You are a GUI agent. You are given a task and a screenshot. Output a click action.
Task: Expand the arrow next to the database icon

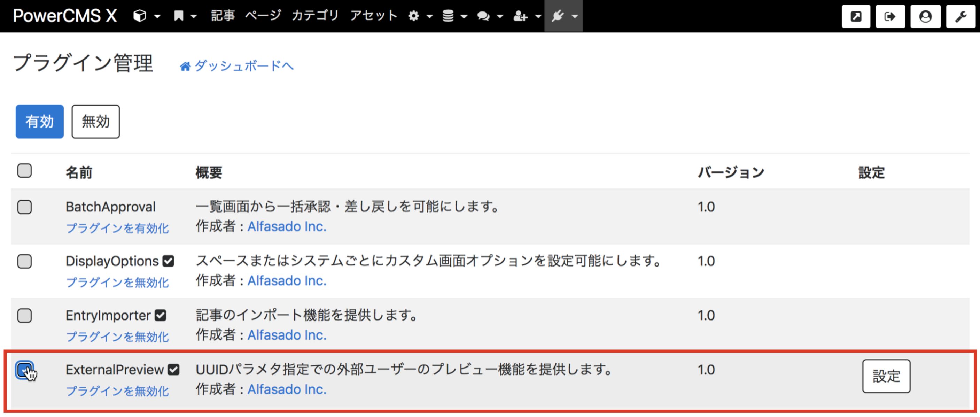[464, 16]
